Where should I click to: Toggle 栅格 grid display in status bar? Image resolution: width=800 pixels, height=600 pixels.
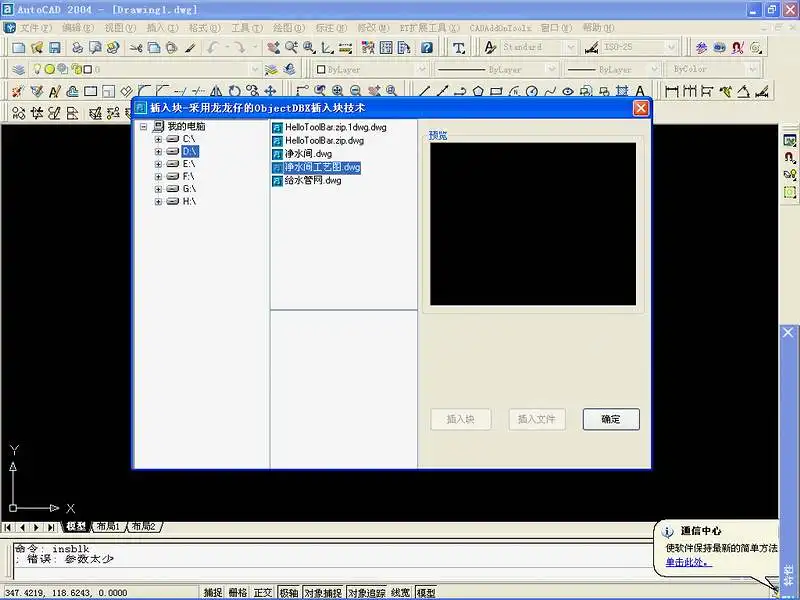point(238,592)
